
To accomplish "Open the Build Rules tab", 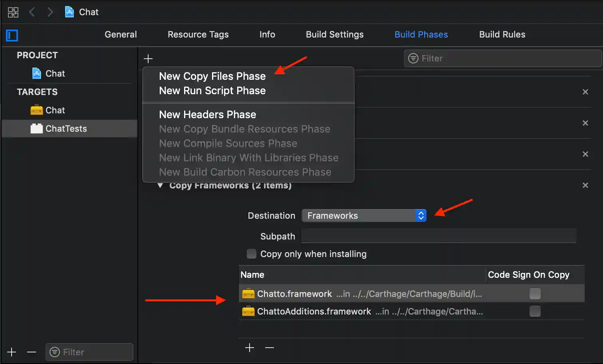I will pos(502,35).
